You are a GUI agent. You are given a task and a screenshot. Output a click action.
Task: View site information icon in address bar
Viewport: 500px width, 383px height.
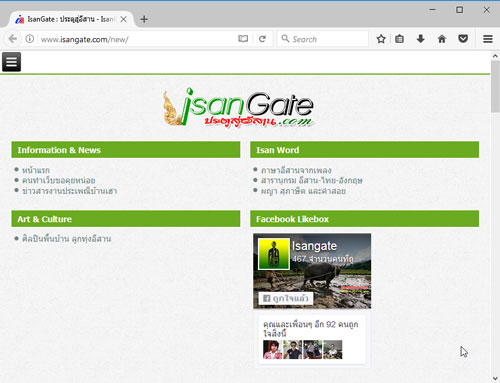[x=30, y=39]
